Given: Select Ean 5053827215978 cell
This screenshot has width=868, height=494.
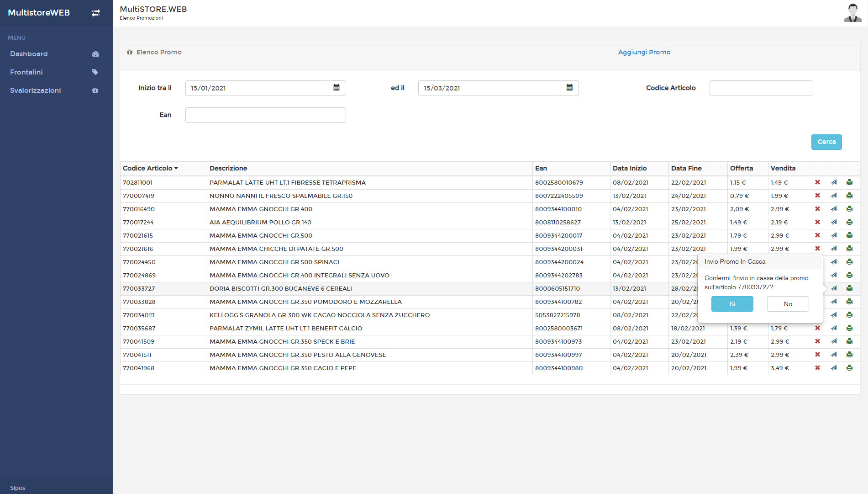Looking at the screenshot, I should (557, 315).
